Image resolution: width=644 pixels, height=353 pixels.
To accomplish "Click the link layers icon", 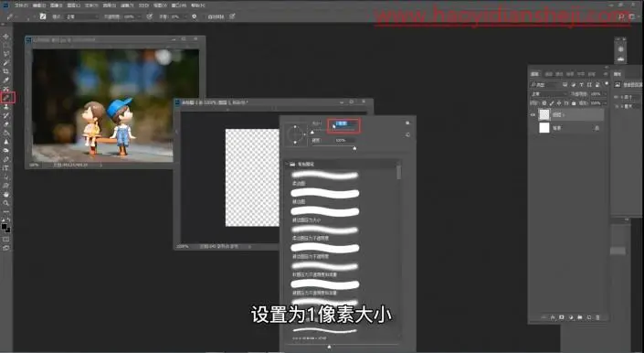I will point(544,317).
